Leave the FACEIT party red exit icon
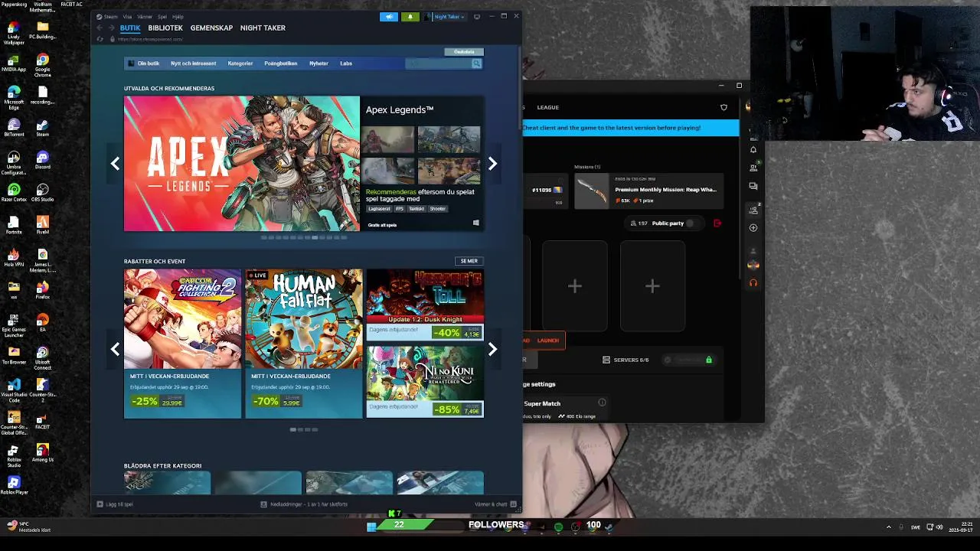The height and width of the screenshot is (551, 980). click(x=717, y=223)
